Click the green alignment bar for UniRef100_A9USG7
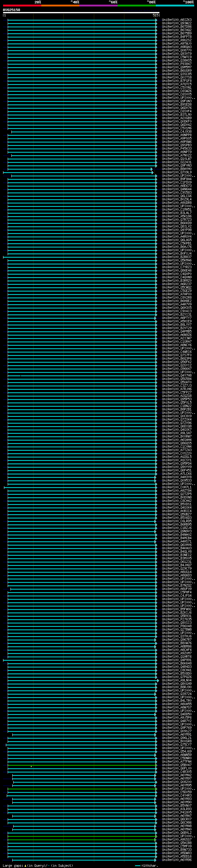This screenshot has width=197, height=868. pos(82,839)
